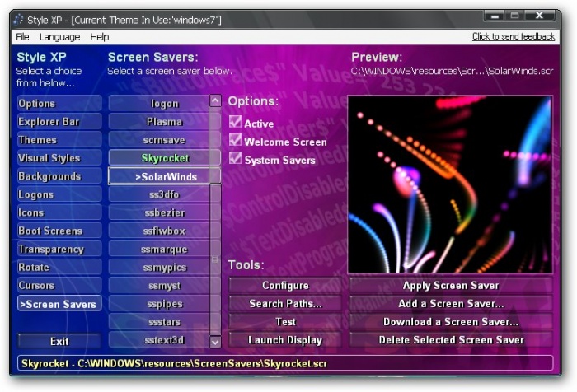Toggle the Active checkbox
Image resolution: width=577 pixels, height=392 pixels.
(x=235, y=122)
